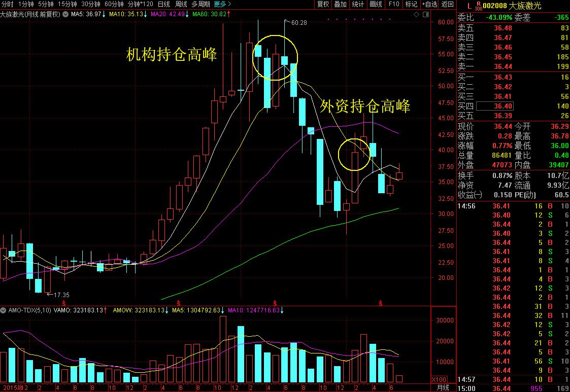The height and width of the screenshot is (392, 570).
Task: Click the 14:56 trade tick row
Action: coord(513,206)
